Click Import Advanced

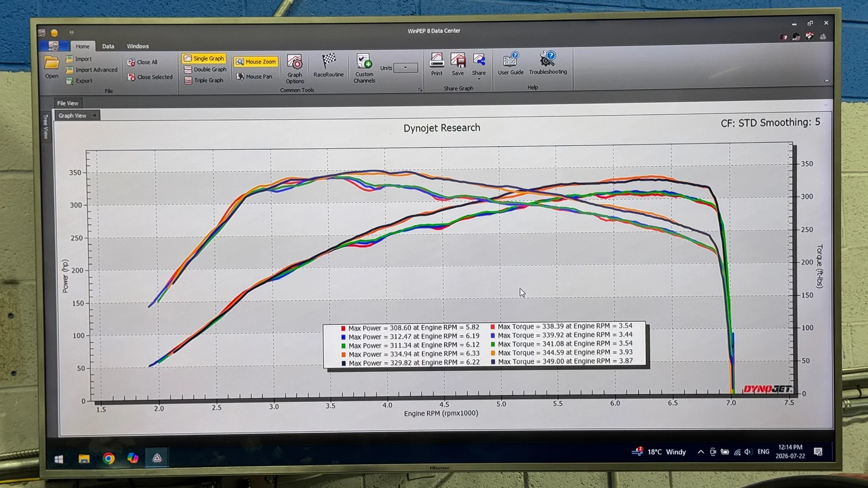click(x=91, y=70)
